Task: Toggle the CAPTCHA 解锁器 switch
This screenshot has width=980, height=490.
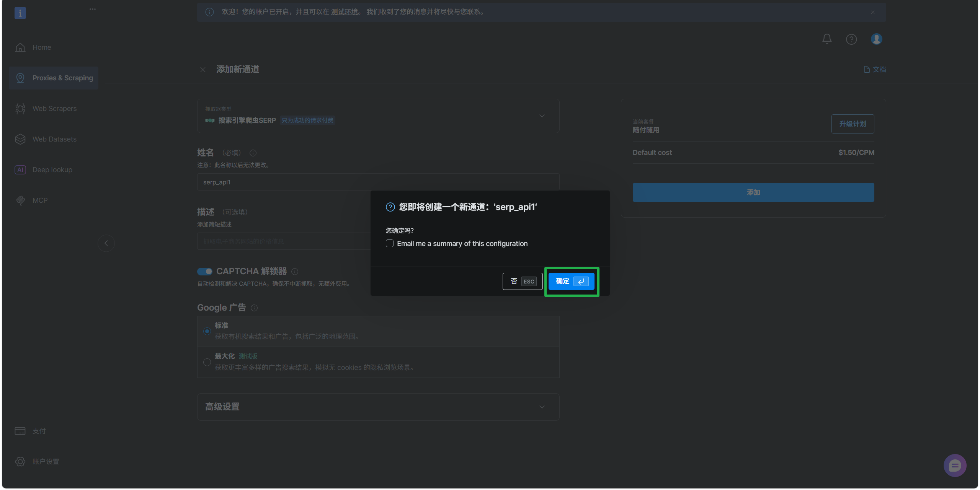Action: 205,272
